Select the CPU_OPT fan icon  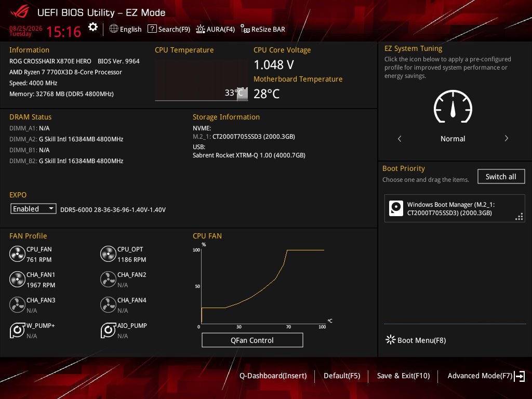coord(108,254)
